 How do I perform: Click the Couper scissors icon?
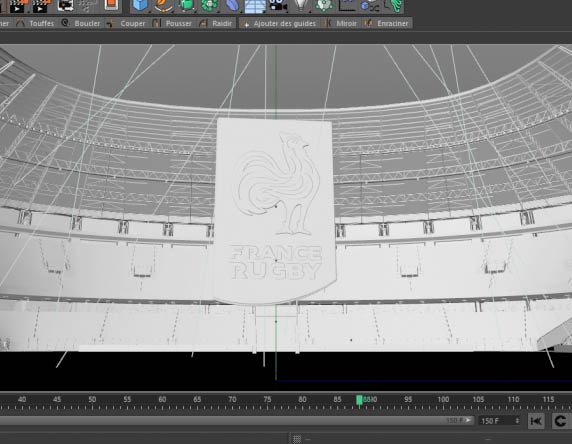[111, 23]
